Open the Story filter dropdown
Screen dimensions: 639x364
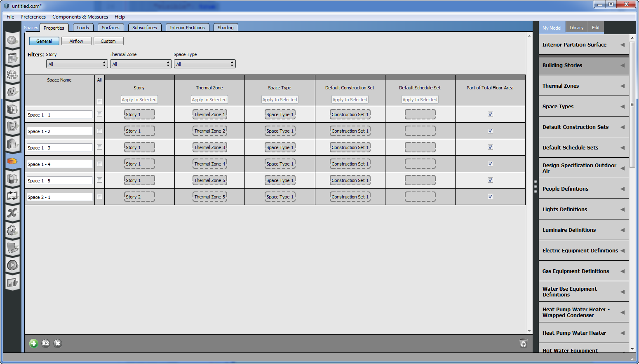[77, 64]
